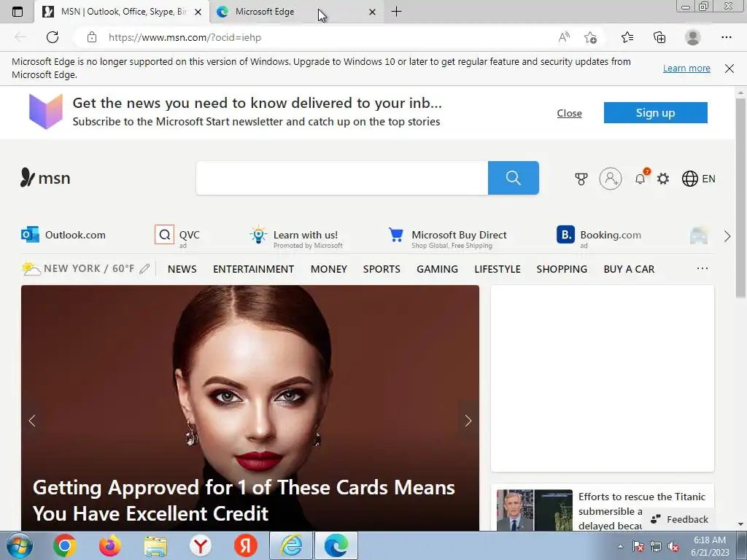Go to the ENTERTAINMENT section
Screen dimensions: 747x560
[x=253, y=269]
